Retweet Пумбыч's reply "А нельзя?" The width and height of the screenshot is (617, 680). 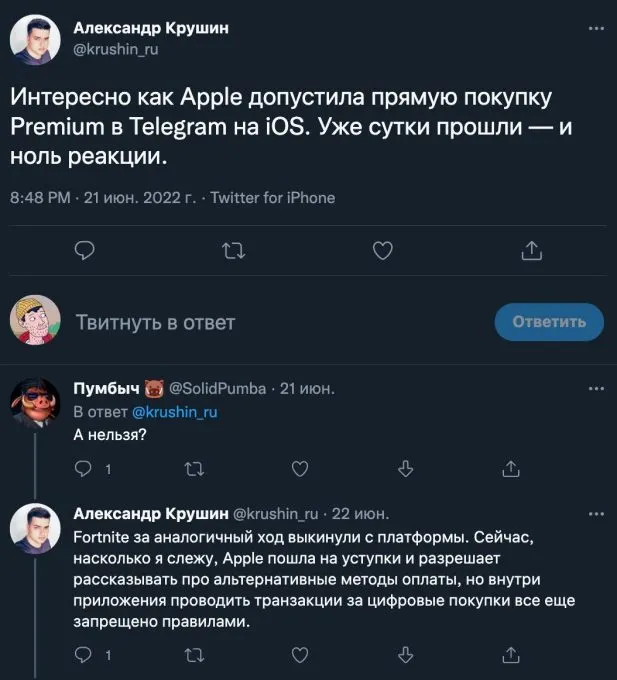(x=192, y=467)
